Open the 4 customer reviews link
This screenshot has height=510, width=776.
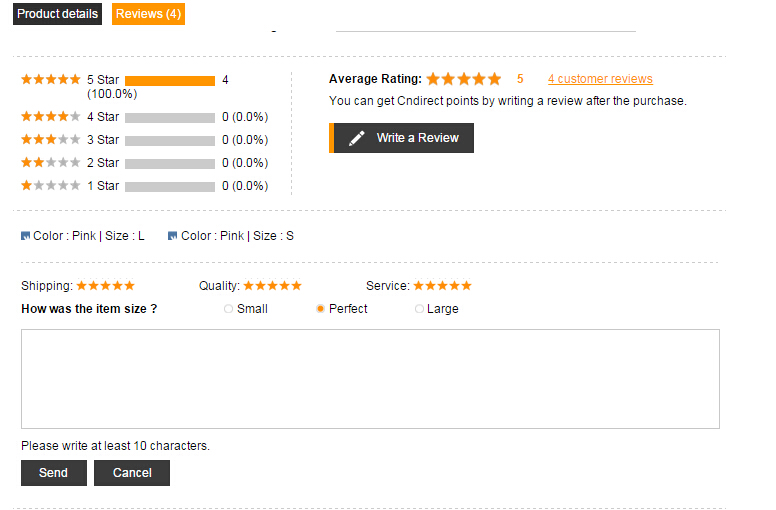tap(600, 79)
